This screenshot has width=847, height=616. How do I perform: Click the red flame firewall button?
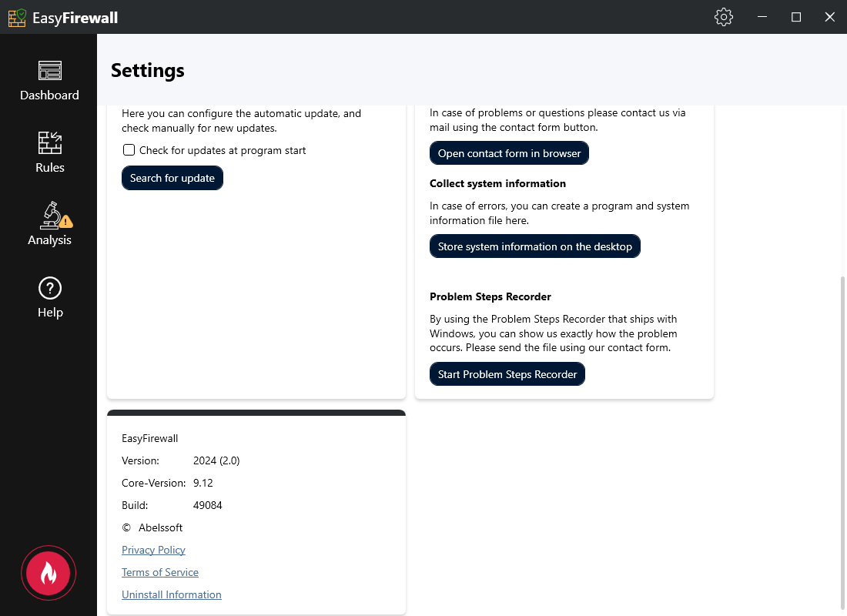[49, 573]
